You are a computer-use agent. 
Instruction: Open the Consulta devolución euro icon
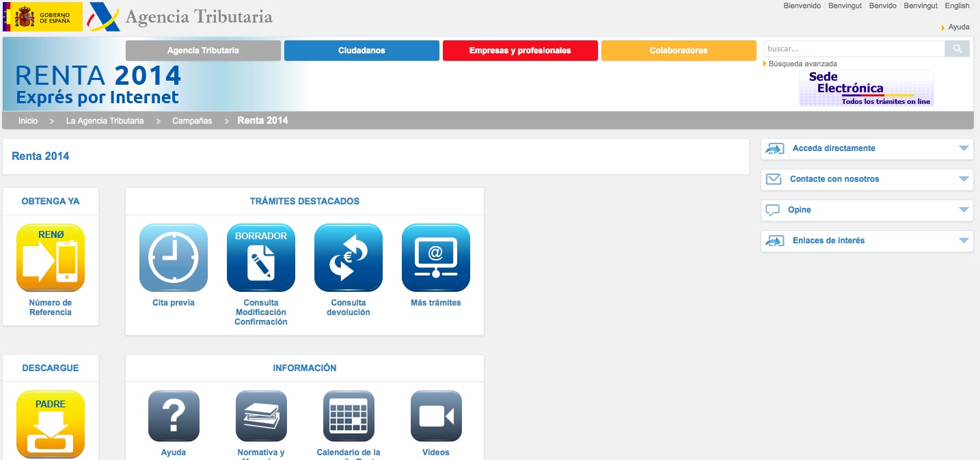pyautogui.click(x=349, y=258)
